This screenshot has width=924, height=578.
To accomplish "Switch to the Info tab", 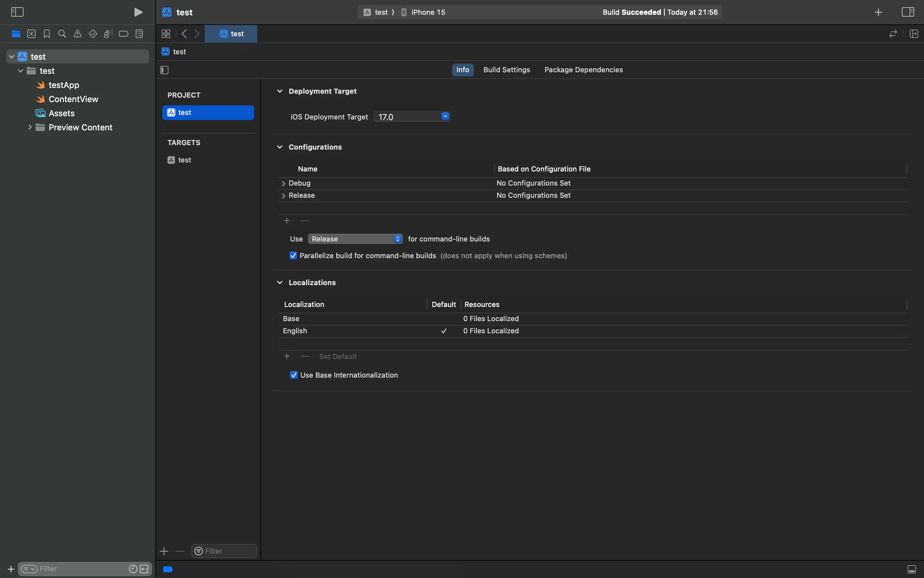I will point(463,70).
